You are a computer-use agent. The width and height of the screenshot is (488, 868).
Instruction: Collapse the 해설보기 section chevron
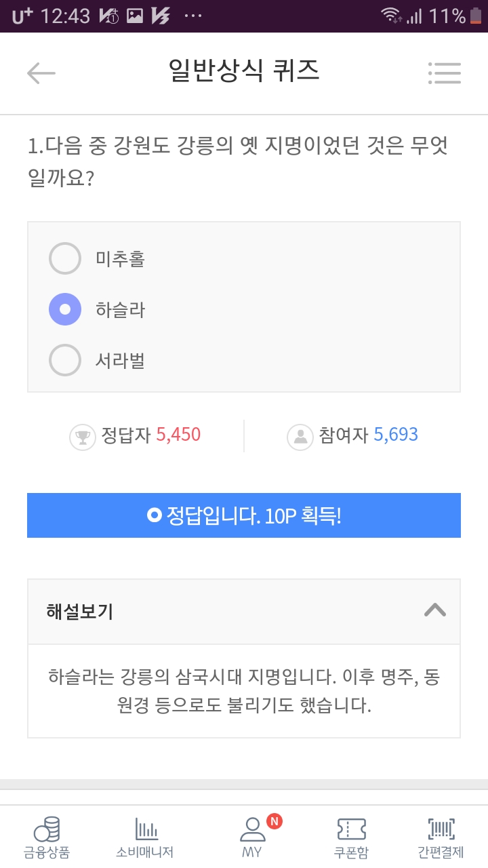point(434,610)
